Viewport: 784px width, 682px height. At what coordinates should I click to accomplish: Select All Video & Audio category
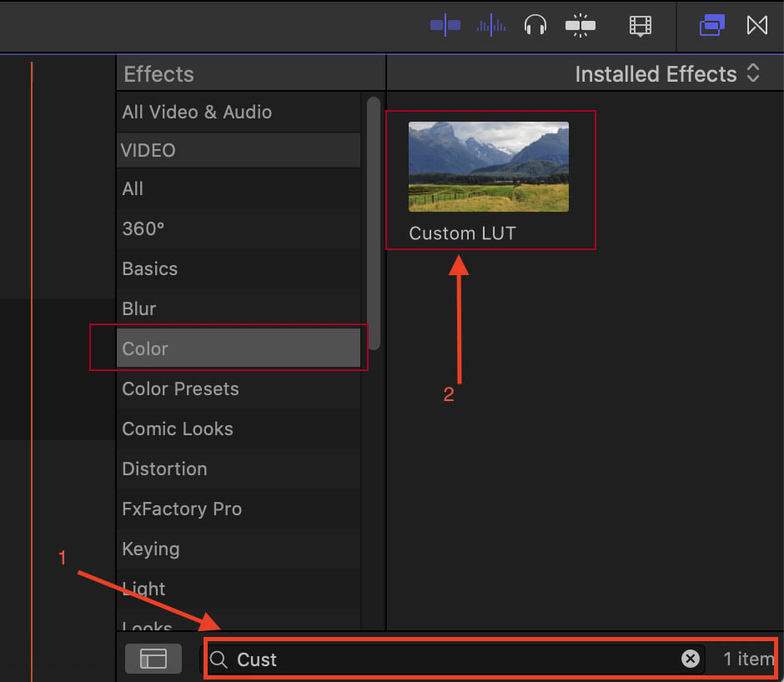pyautogui.click(x=239, y=112)
